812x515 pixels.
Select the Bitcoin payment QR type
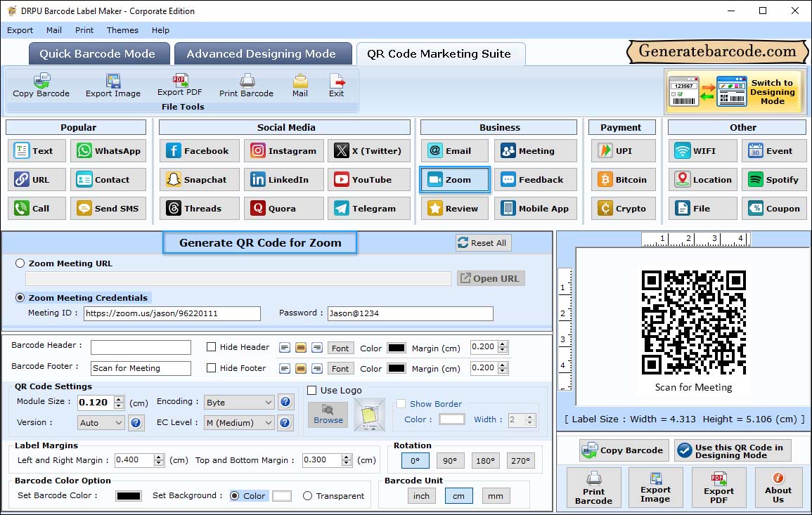click(x=623, y=180)
